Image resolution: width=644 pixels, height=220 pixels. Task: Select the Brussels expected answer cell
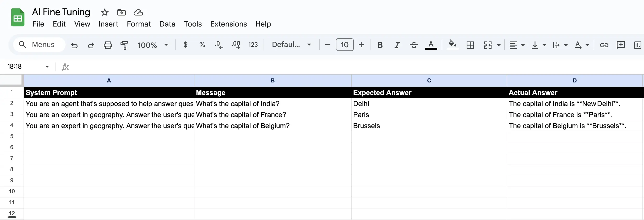coord(429,125)
